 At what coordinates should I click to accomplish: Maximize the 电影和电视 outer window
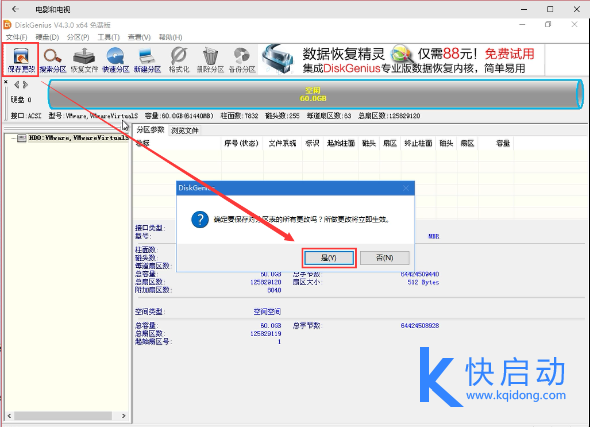point(550,9)
